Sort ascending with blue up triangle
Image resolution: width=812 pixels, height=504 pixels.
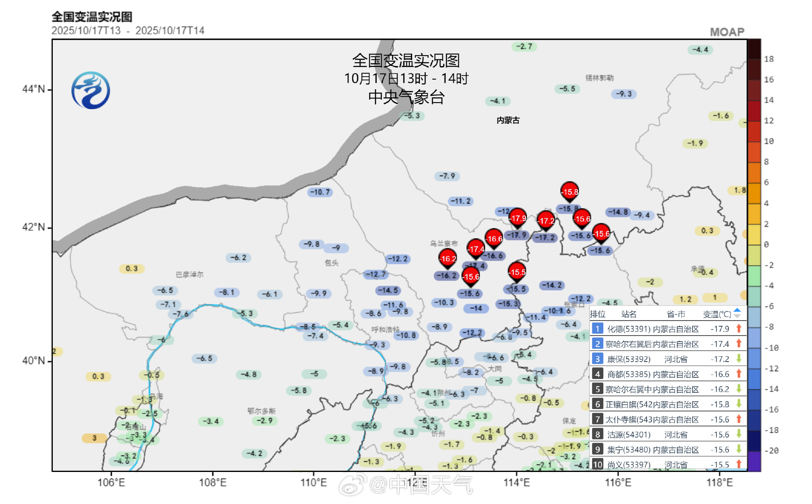(738, 310)
